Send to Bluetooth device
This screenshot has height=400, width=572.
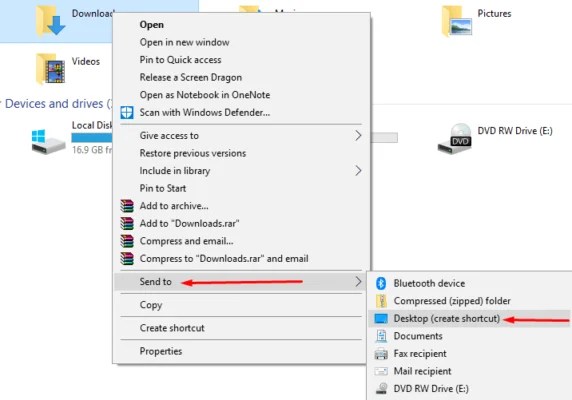coord(470,283)
